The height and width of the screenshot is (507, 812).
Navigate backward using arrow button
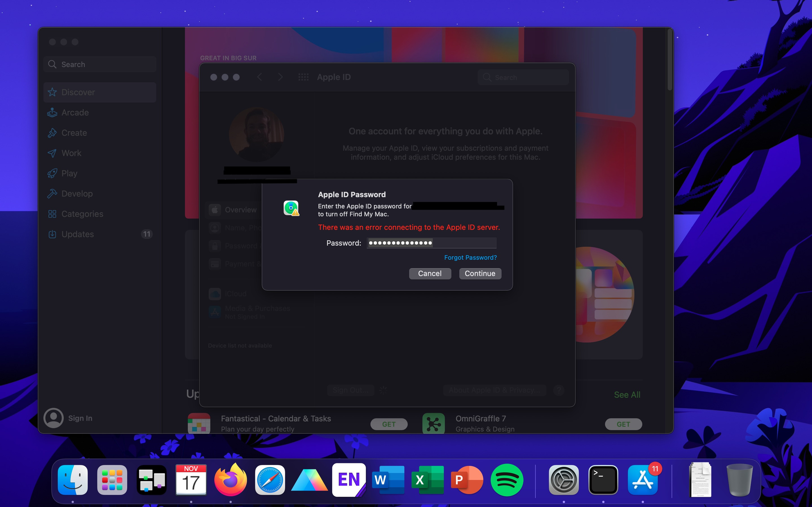pyautogui.click(x=260, y=77)
